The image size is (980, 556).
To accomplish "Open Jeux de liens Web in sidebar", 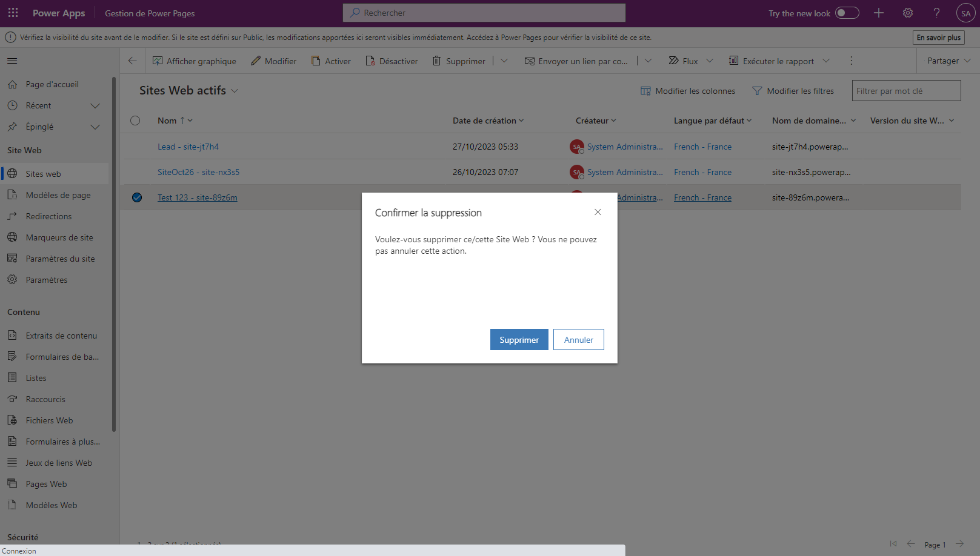I will [x=59, y=463].
